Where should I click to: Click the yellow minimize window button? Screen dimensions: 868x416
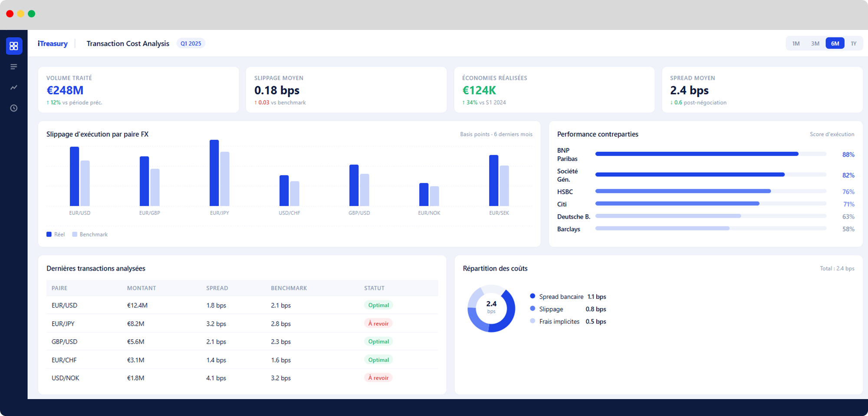tap(21, 14)
